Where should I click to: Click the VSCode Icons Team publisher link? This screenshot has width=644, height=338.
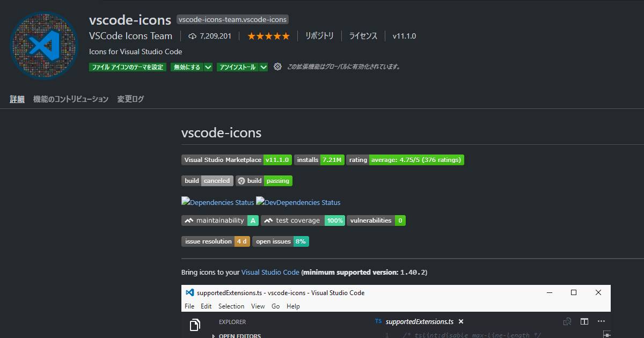tap(131, 36)
